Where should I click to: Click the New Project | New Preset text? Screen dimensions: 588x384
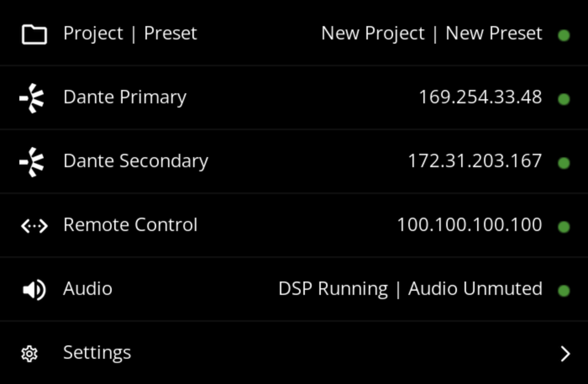431,34
